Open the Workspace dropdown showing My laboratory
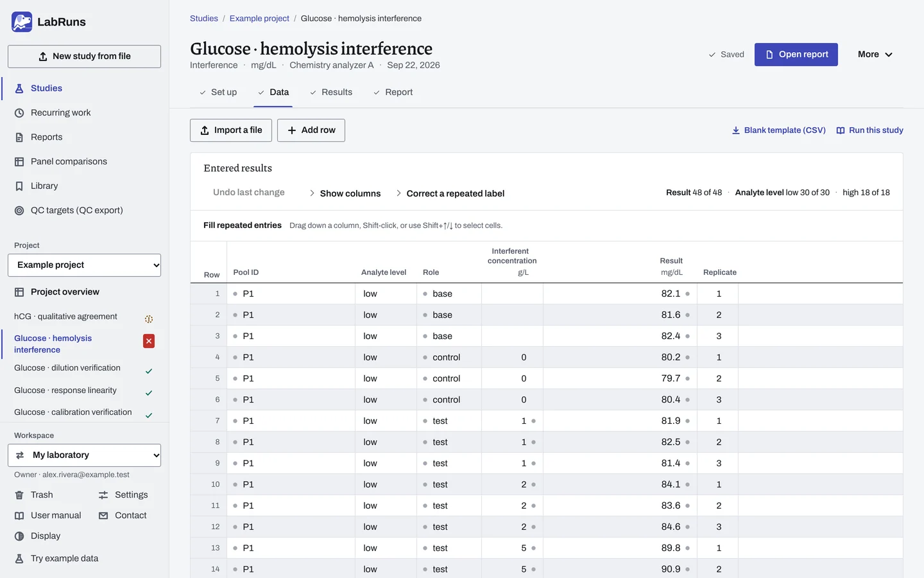Screen dimensions: 924x578 (x=84, y=455)
